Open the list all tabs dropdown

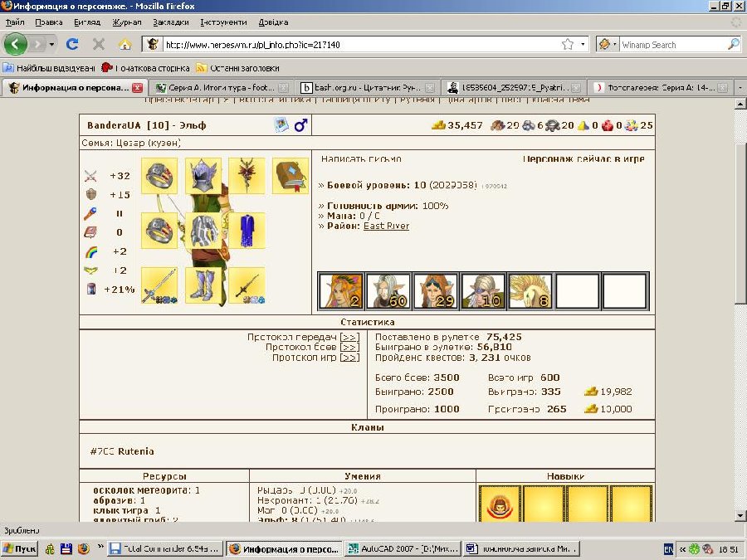(740, 88)
